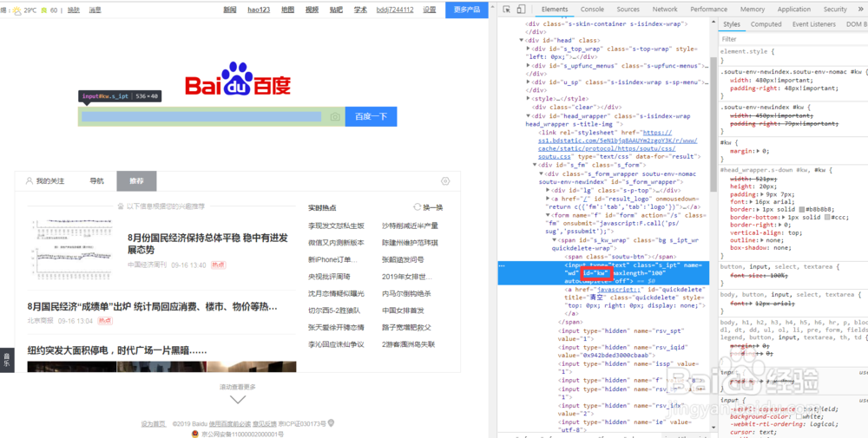
Task: Open the 设置 link in top bar
Action: tap(430, 10)
